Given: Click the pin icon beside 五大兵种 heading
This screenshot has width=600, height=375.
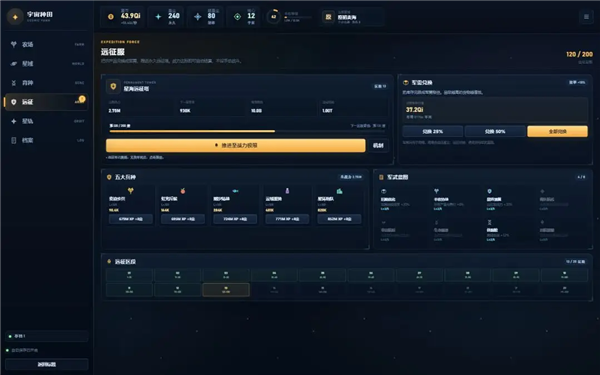Looking at the screenshot, I should tap(109, 177).
